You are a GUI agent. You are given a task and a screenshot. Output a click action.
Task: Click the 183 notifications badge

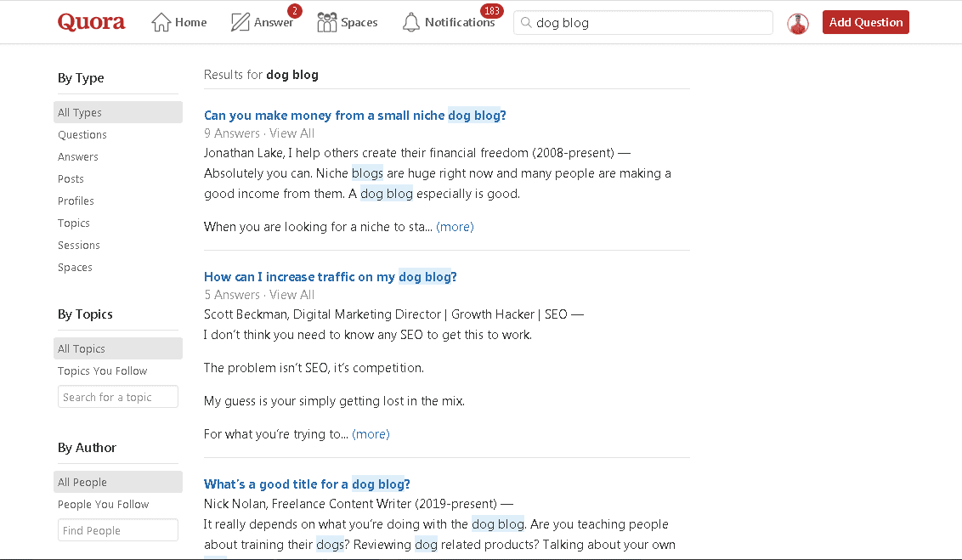click(492, 11)
